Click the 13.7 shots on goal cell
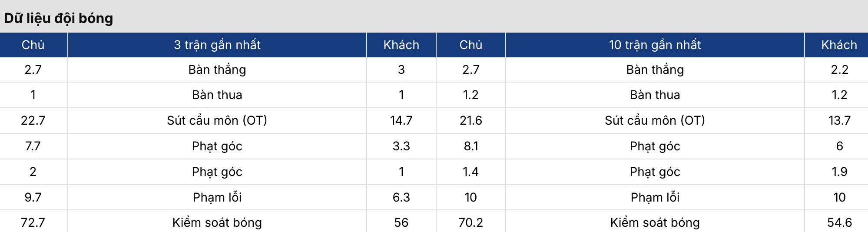868x232 pixels. point(839,120)
